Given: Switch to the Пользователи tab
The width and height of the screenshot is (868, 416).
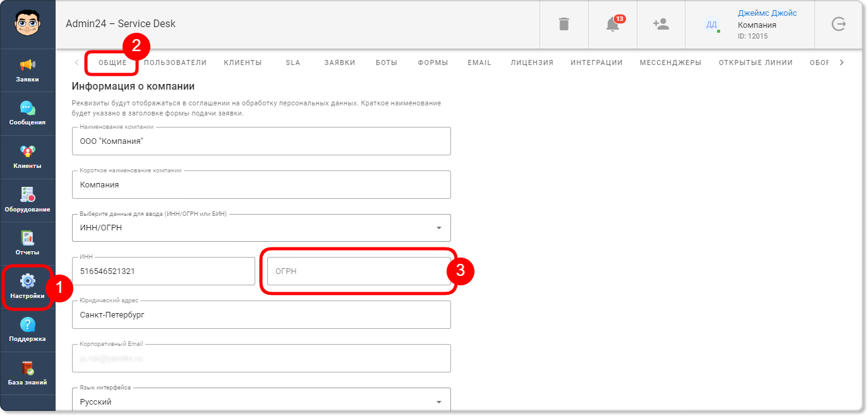Looking at the screenshot, I should click(176, 62).
